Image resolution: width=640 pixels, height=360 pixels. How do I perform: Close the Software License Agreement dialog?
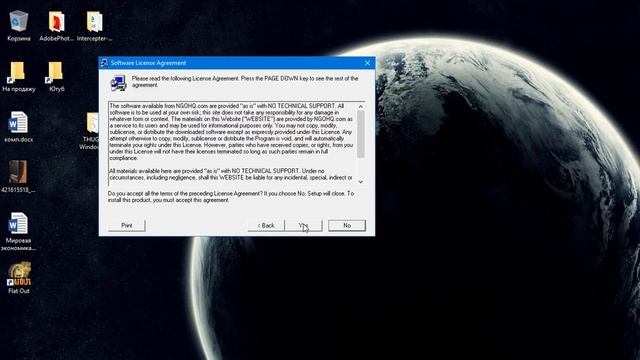point(367,63)
